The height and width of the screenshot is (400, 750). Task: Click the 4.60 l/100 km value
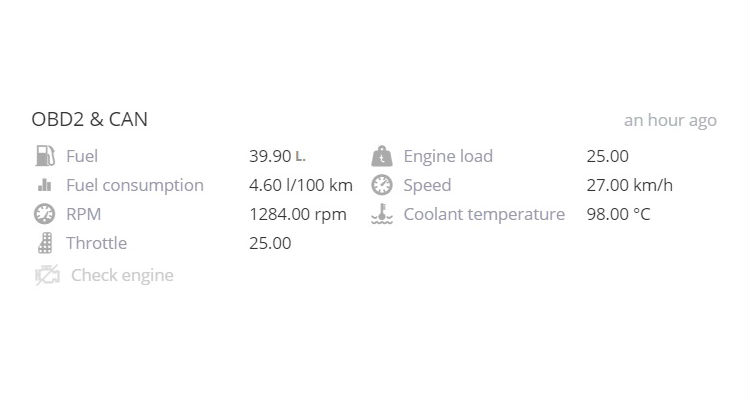coord(301,185)
